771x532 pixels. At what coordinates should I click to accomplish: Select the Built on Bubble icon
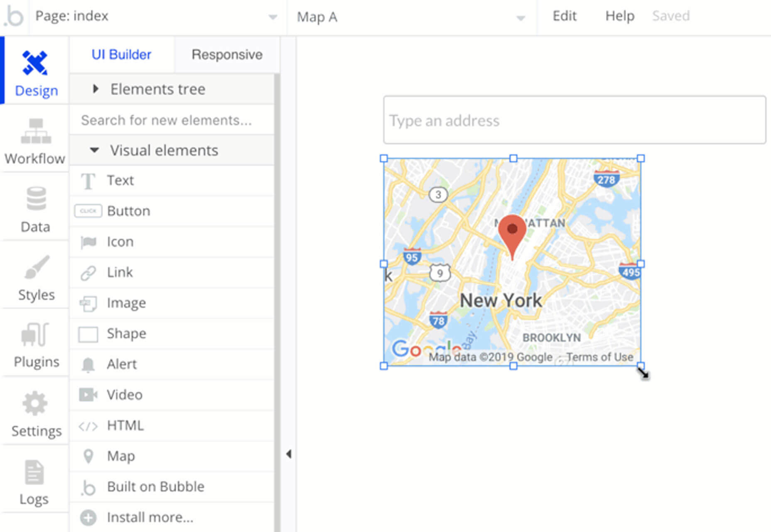point(88,488)
